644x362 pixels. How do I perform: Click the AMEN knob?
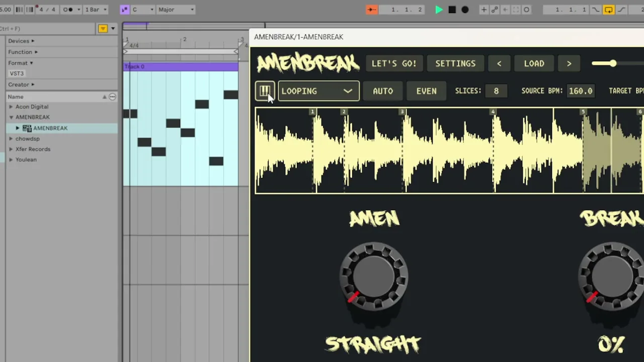point(373,276)
